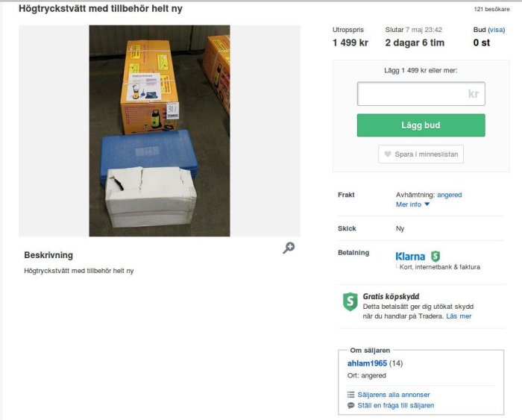
Task: Open seller profile ahlam1965
Action: coord(367,363)
